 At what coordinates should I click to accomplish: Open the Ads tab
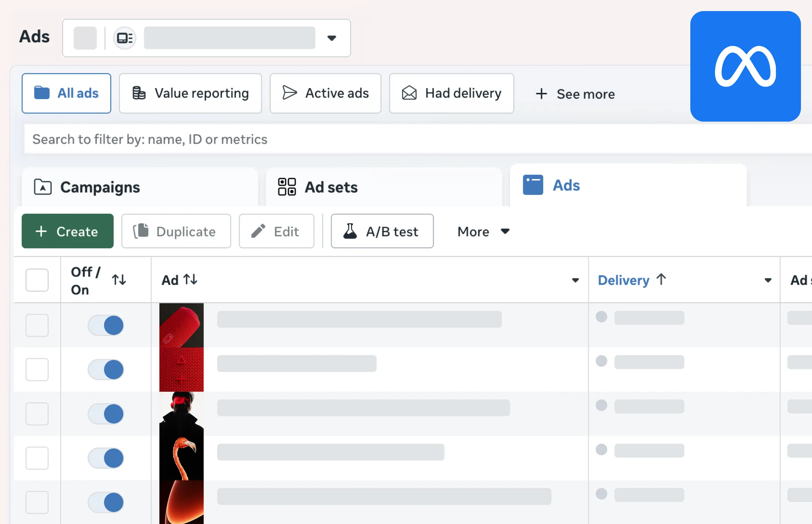(x=628, y=185)
